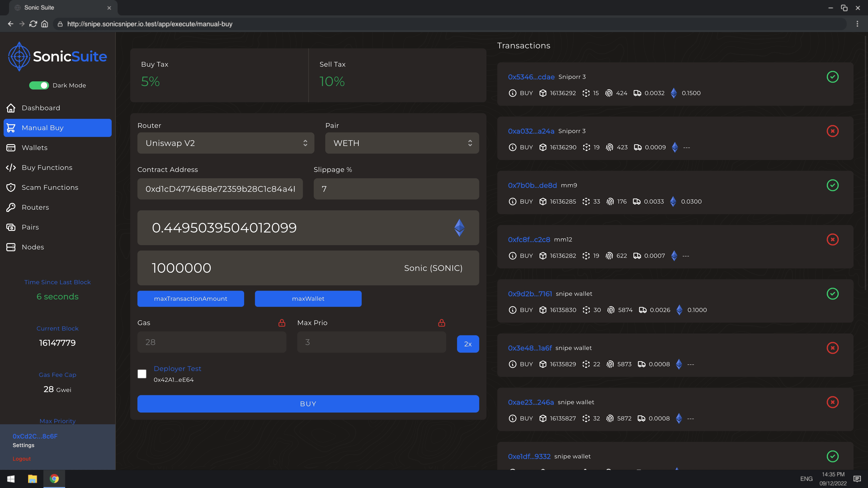Click success checkmark icon on 0x7b0b...de8d
This screenshot has width=868, height=488.
pos(832,185)
